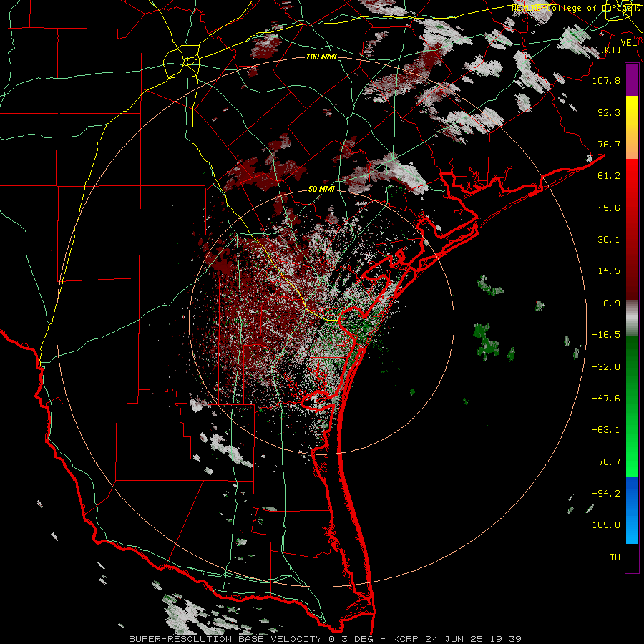Viewport: 644px width, 644px height.
Task: Select the -0.9 legend value
Action: [x=609, y=303]
